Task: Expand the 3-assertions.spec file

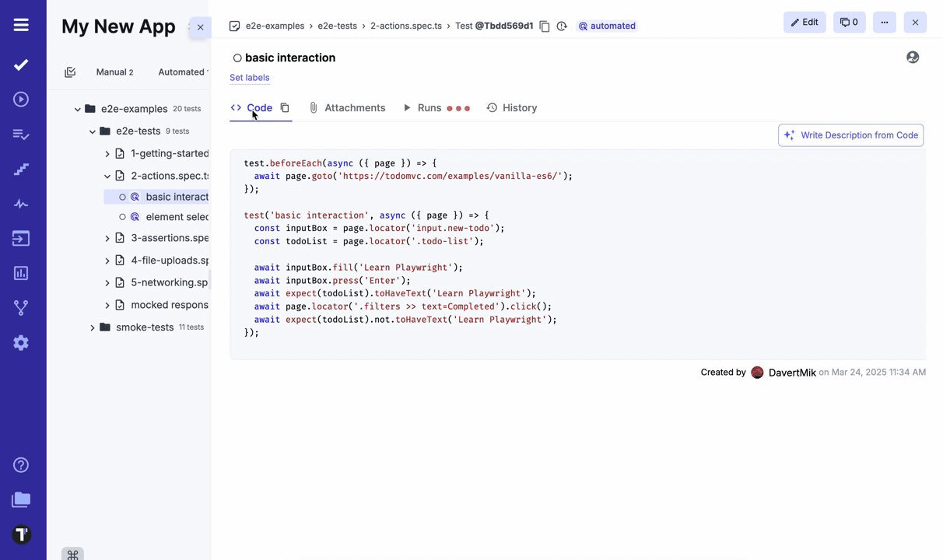Action: (107, 239)
